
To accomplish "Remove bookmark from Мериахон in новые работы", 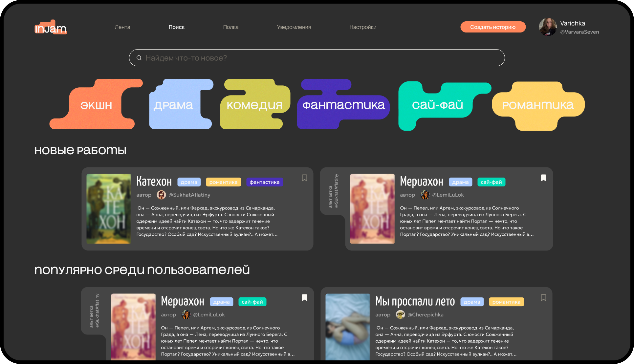I will [543, 178].
